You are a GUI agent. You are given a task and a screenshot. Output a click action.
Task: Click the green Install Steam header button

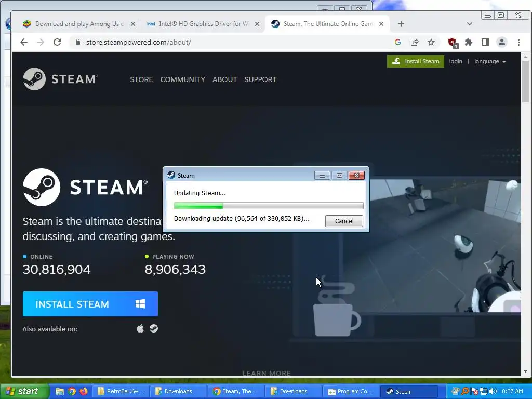click(415, 61)
